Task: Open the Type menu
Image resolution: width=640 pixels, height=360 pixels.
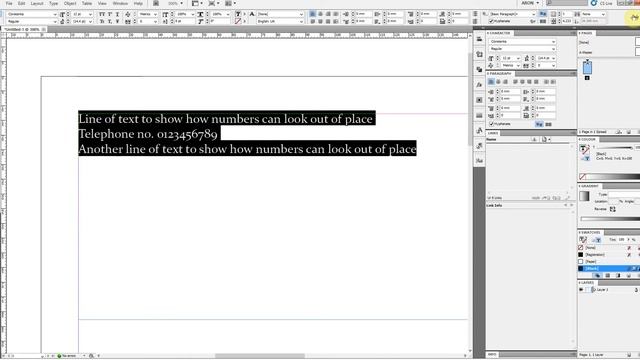Action: tap(53, 3)
